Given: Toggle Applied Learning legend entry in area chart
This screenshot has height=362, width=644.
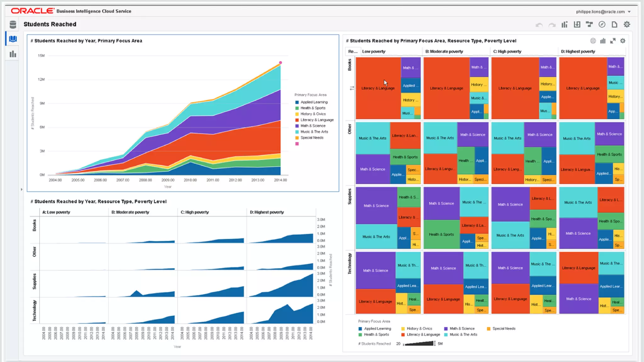Looking at the screenshot, I should pyautogui.click(x=314, y=102).
